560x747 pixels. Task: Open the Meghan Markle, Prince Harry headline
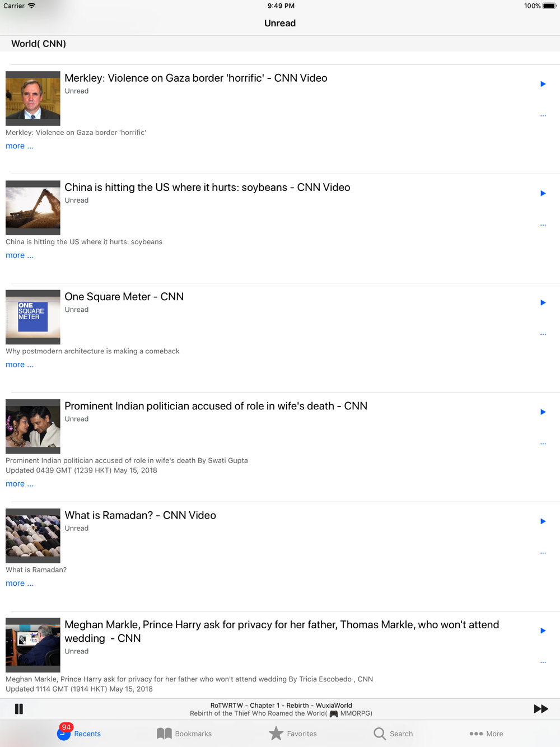tap(282, 632)
